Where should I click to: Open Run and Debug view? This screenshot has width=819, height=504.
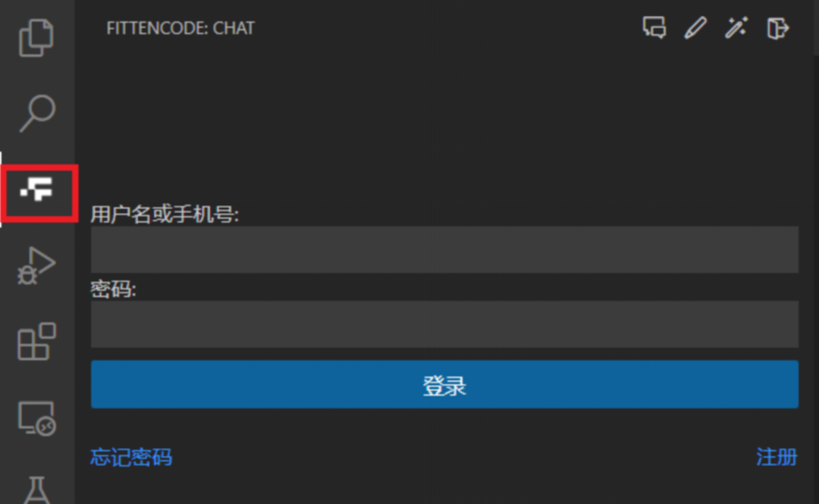coord(36,266)
